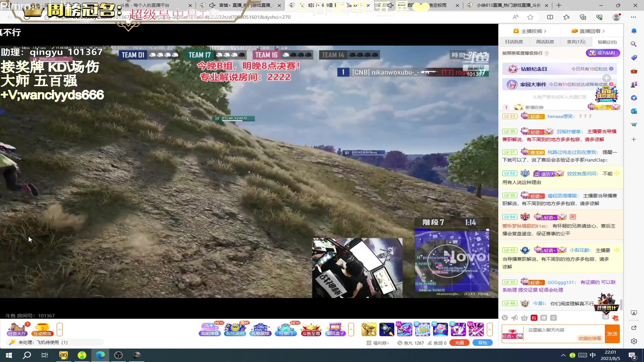Unmute the 言慎 stream browser tab
The height and width of the screenshot is (362, 644).
(x=212, y=5)
